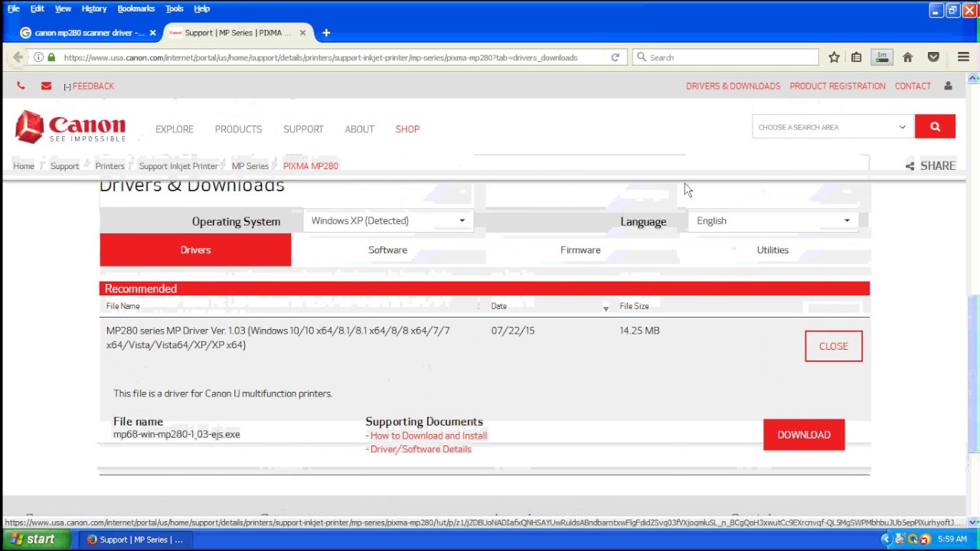Open the downloads toolbar icon
This screenshot has height=551, width=980.
tap(882, 57)
